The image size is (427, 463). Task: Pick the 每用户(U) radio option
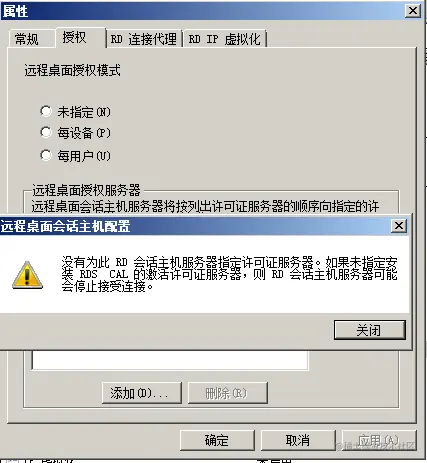46,155
